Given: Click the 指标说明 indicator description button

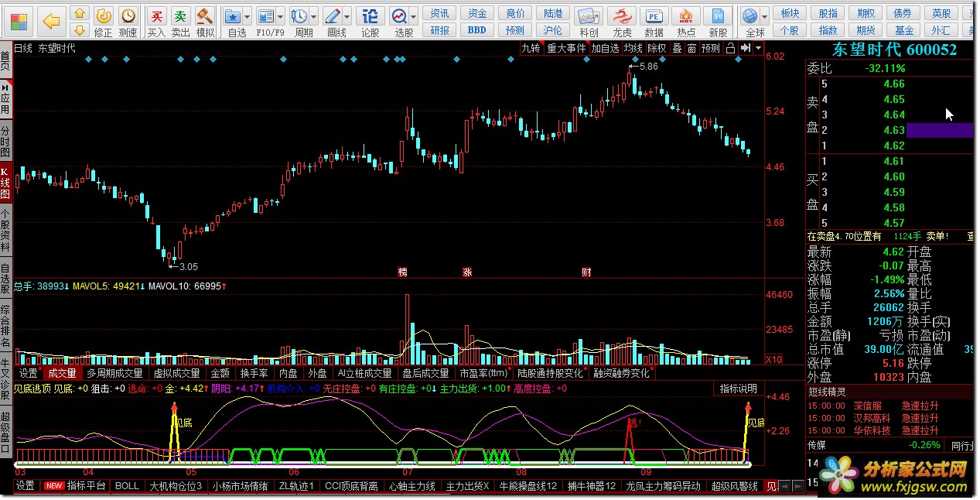Looking at the screenshot, I should pos(739,389).
